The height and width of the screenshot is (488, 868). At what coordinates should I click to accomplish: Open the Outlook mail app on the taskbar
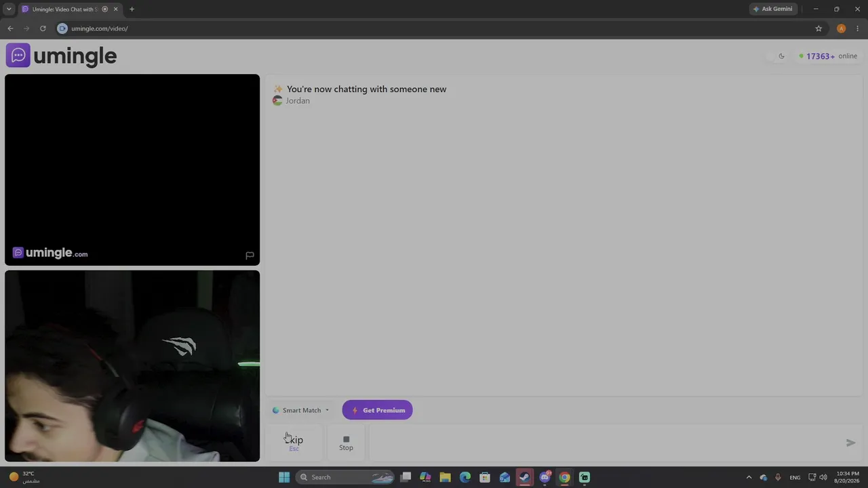(505, 477)
